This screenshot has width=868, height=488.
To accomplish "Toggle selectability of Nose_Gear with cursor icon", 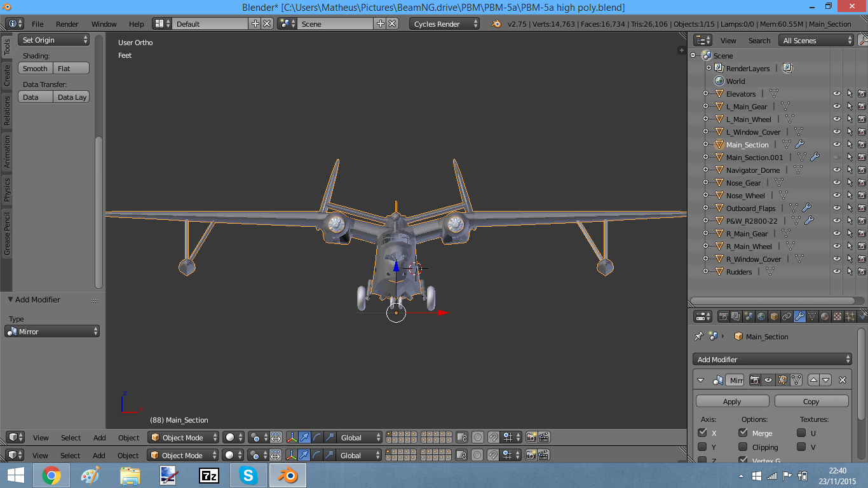I will click(x=850, y=182).
